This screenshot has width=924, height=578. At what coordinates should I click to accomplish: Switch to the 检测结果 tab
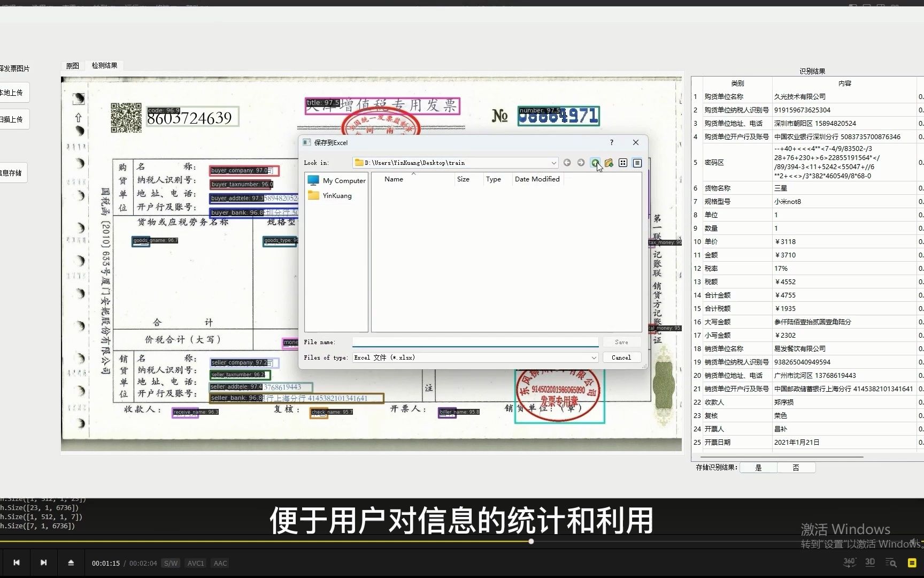105,65
